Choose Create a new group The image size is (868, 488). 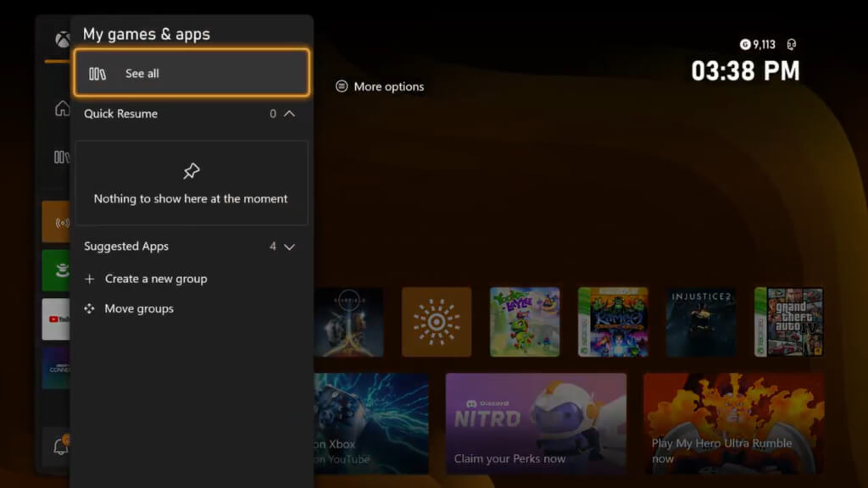click(155, 279)
